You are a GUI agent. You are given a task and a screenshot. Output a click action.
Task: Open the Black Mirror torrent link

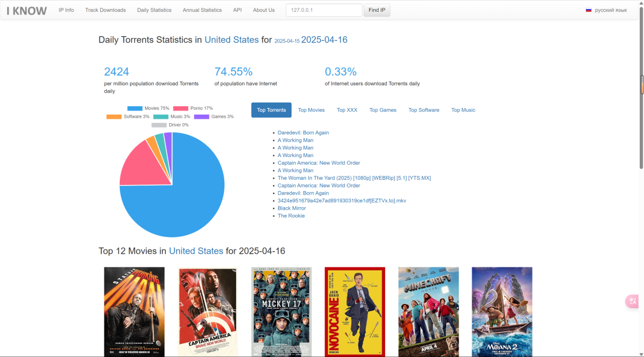(x=292, y=208)
